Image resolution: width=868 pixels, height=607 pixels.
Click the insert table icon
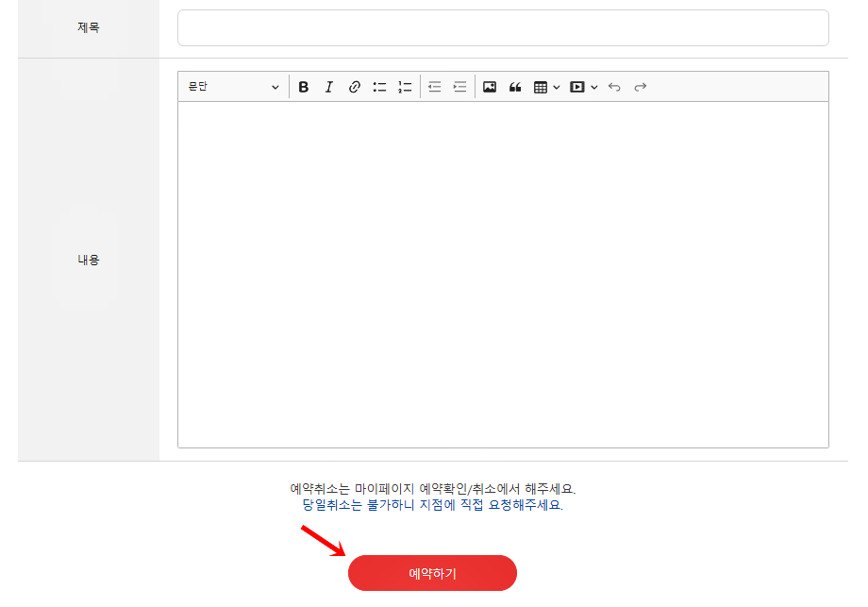pos(541,87)
